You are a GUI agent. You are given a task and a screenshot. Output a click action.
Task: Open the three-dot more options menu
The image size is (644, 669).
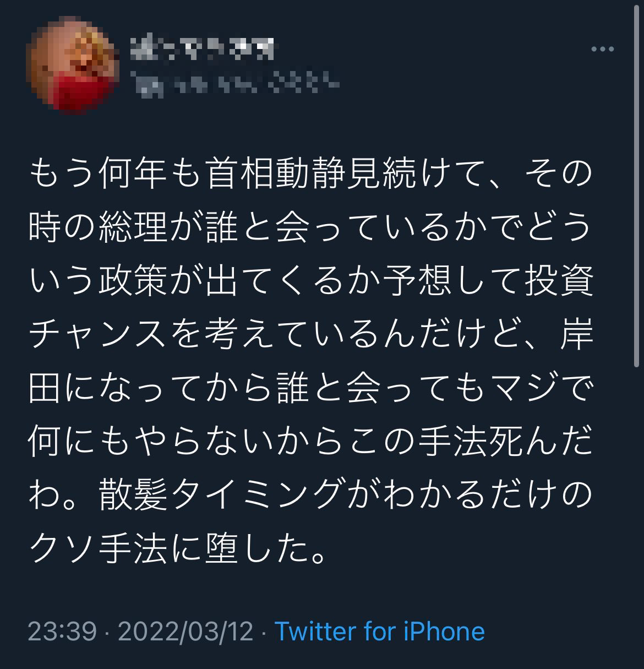point(602,50)
